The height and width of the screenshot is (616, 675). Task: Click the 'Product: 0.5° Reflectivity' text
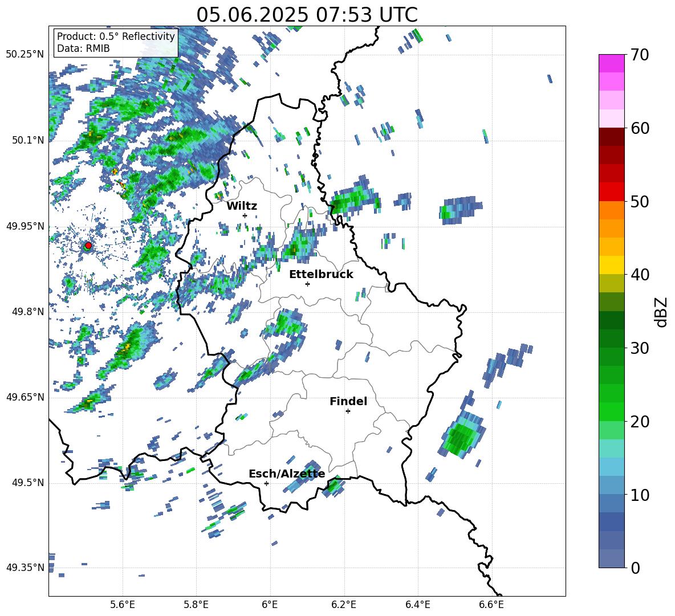(116, 36)
